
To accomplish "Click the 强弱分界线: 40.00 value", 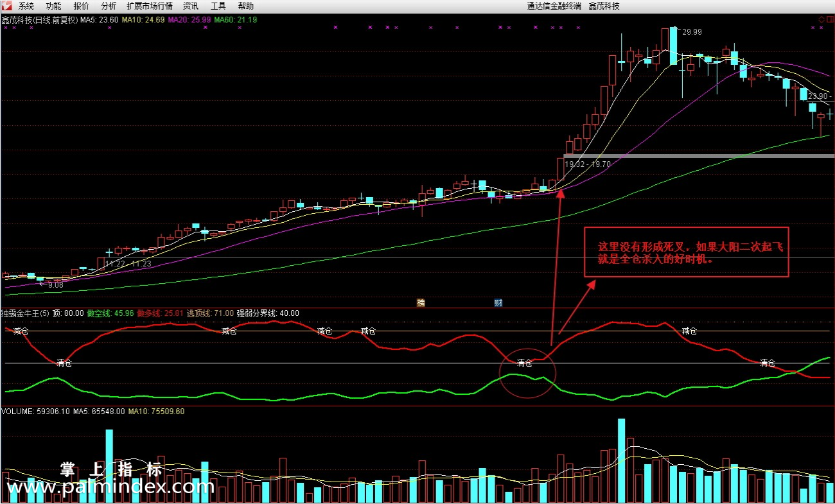I will click(268, 313).
